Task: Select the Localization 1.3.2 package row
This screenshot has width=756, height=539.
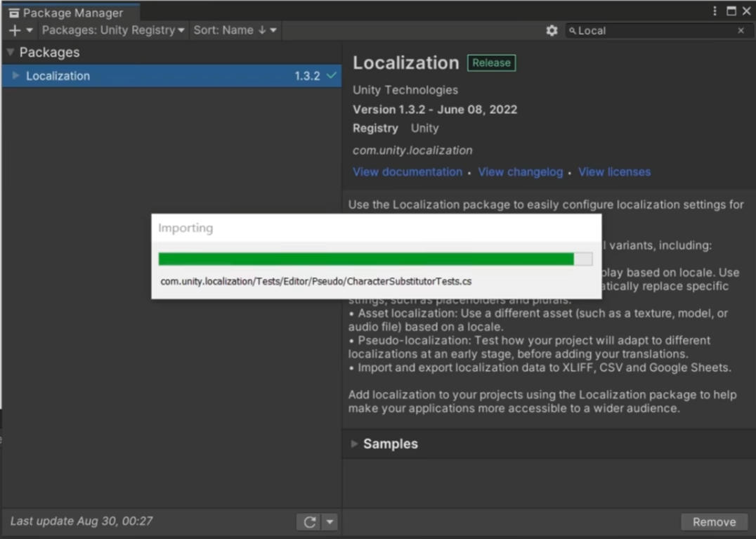Action: [x=171, y=76]
